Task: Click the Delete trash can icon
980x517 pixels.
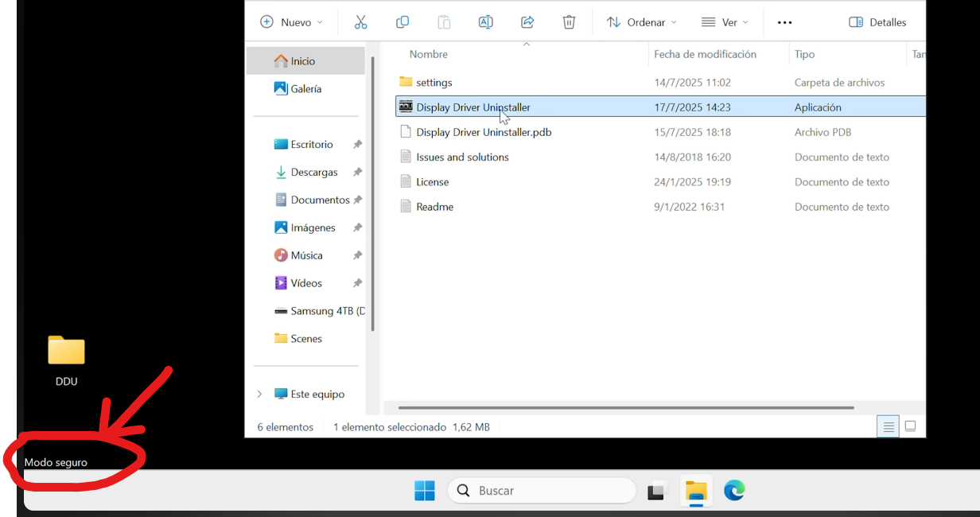Action: coord(569,22)
